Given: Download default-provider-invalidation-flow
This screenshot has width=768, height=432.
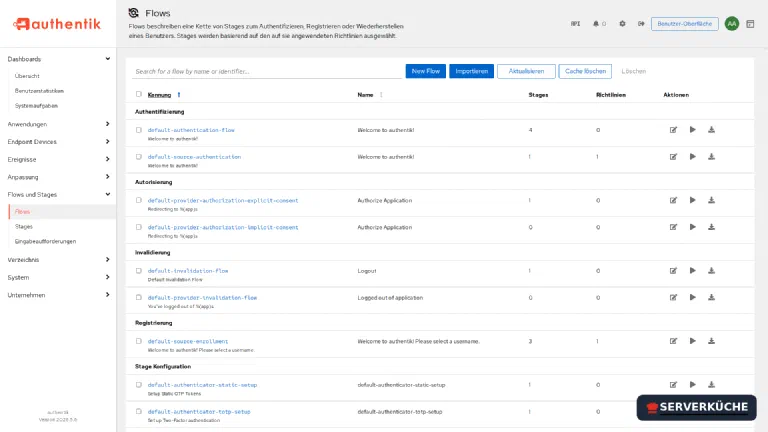Looking at the screenshot, I should pos(711,297).
